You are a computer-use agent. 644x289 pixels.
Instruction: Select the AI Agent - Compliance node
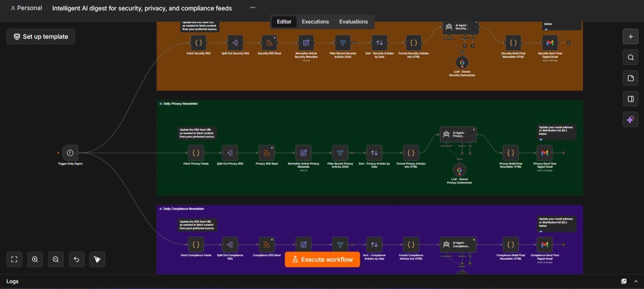coord(458,244)
